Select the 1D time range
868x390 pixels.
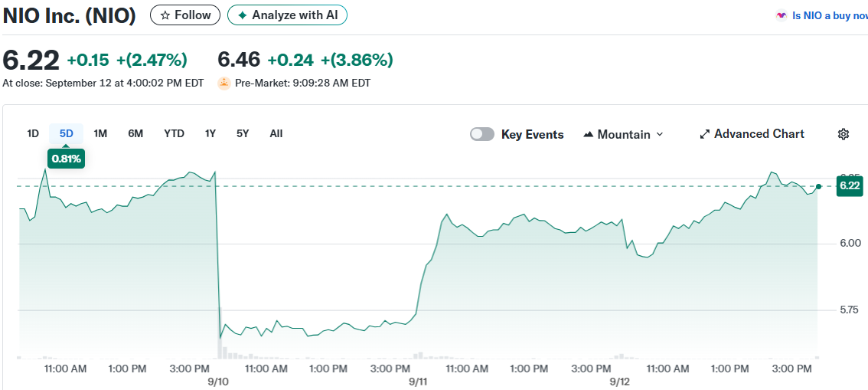click(x=33, y=133)
